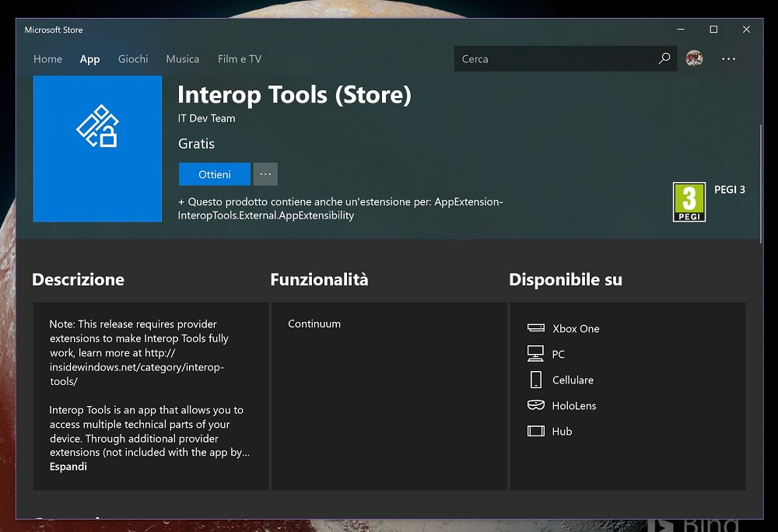The width and height of the screenshot is (778, 532).
Task: Click the Hub display icon
Action: (x=535, y=431)
